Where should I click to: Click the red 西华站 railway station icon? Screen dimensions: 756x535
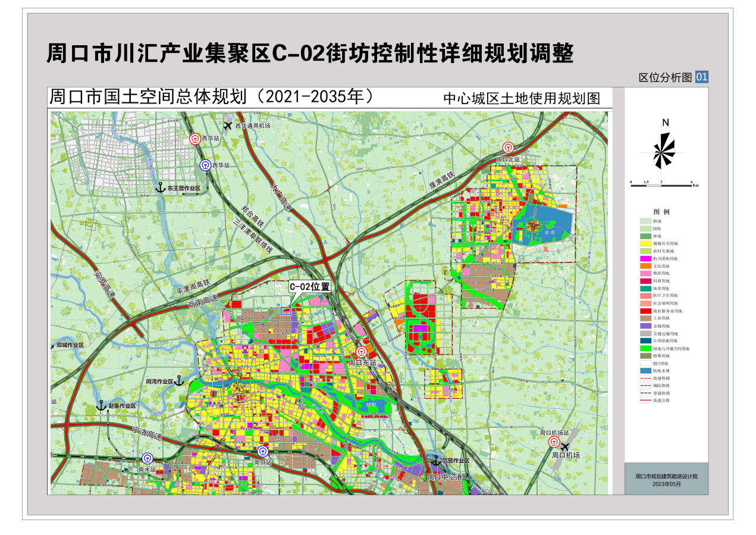click(195, 139)
